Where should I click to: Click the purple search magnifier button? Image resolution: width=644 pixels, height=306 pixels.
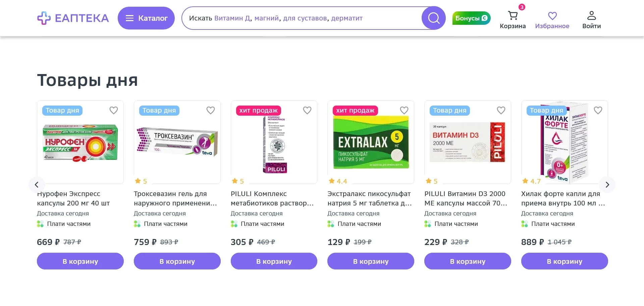point(433,18)
